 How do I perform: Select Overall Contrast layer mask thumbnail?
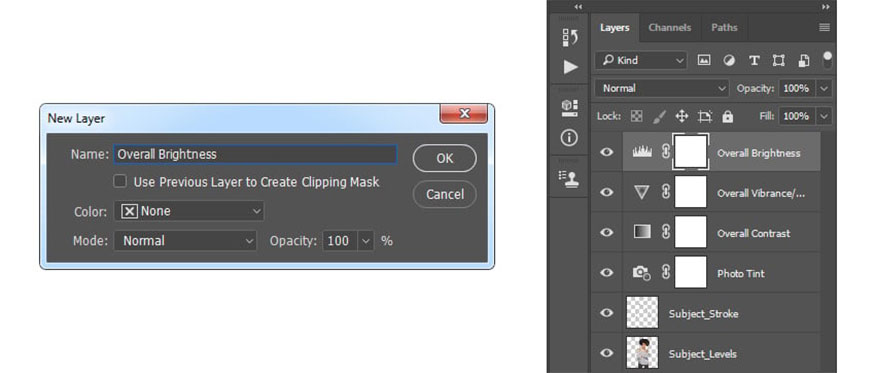click(691, 232)
